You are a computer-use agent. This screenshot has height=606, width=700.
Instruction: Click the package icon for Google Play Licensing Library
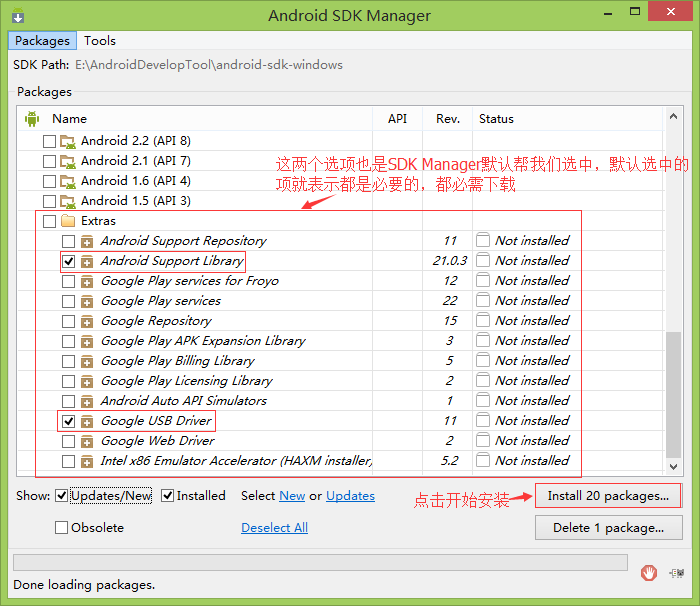pyautogui.click(x=87, y=382)
